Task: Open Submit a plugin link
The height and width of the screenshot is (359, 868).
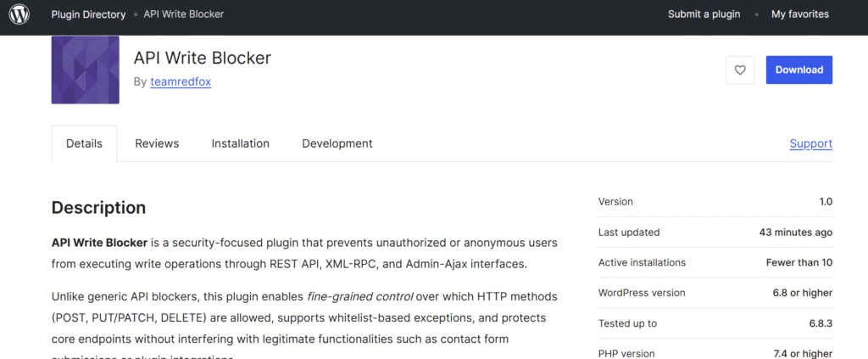Action: [704, 14]
